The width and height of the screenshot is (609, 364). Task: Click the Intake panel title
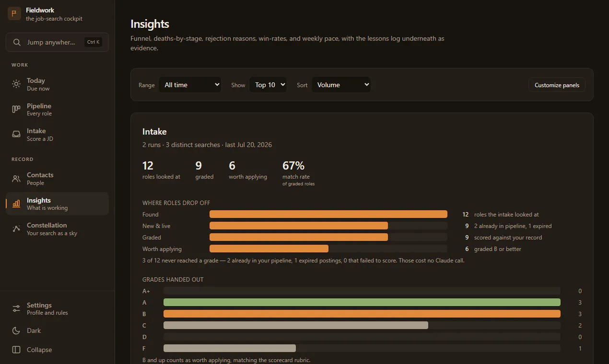tap(154, 131)
